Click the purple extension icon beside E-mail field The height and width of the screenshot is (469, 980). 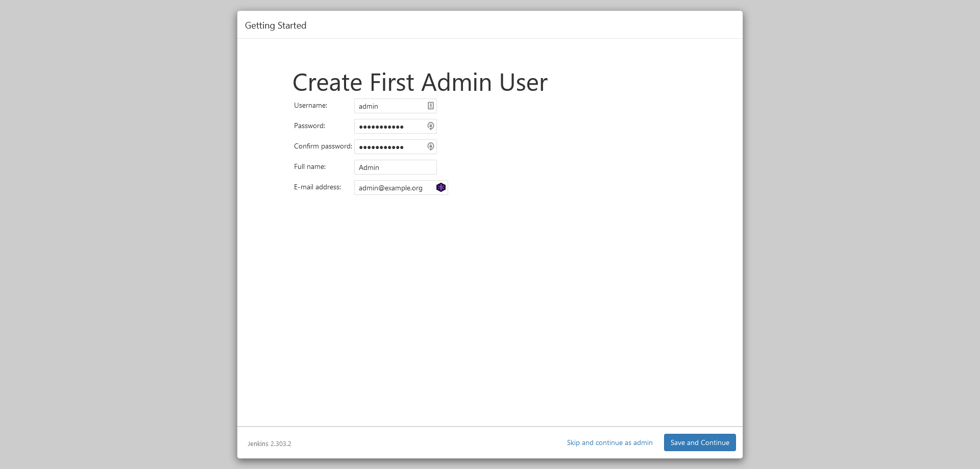441,187
